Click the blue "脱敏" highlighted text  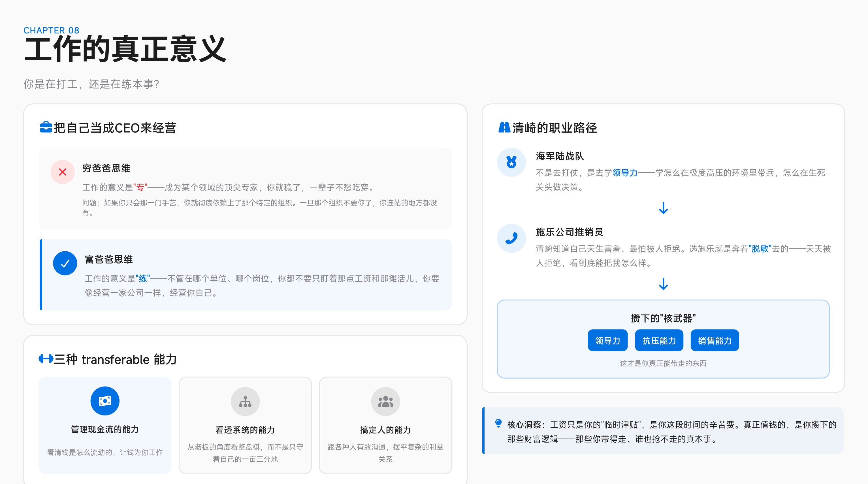click(x=760, y=249)
